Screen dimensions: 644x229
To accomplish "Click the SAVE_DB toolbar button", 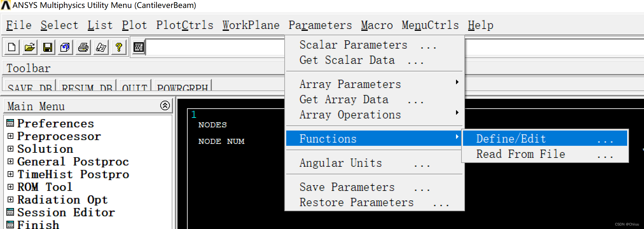I will 30,86.
